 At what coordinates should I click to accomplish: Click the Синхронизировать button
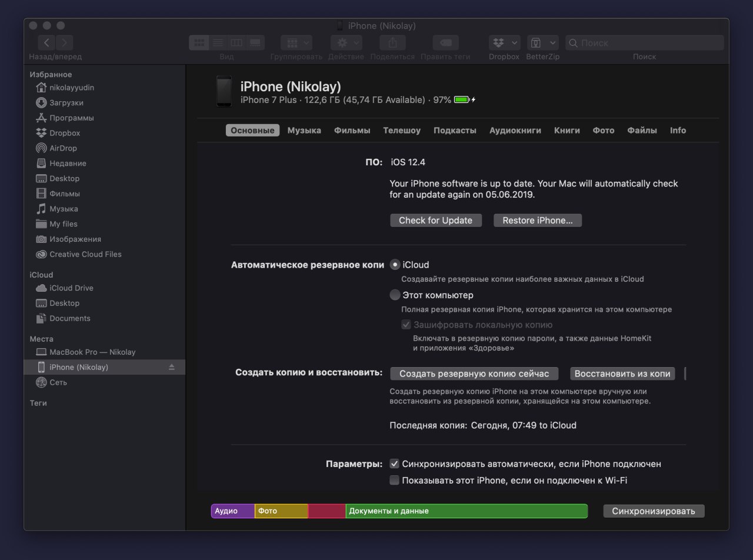pos(654,511)
